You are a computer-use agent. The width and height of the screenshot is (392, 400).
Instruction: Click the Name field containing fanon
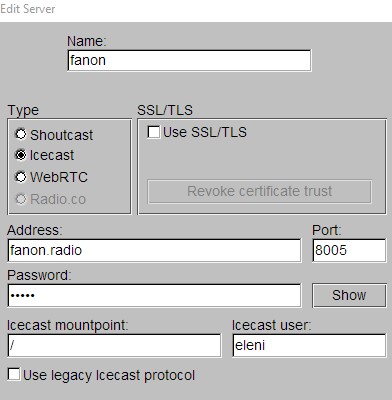tap(189, 60)
